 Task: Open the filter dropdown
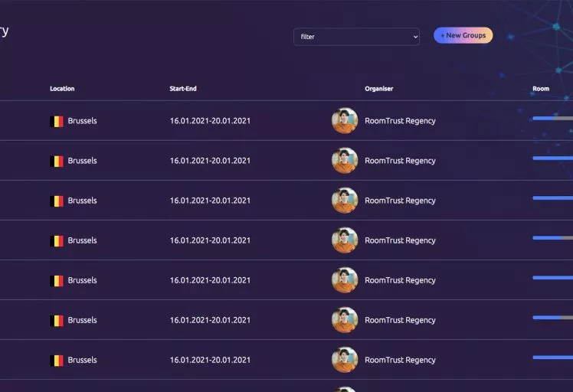tap(356, 37)
